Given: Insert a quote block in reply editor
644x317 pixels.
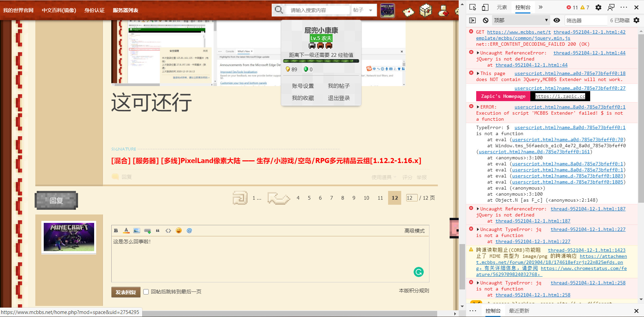Looking at the screenshot, I should pyautogui.click(x=158, y=231).
